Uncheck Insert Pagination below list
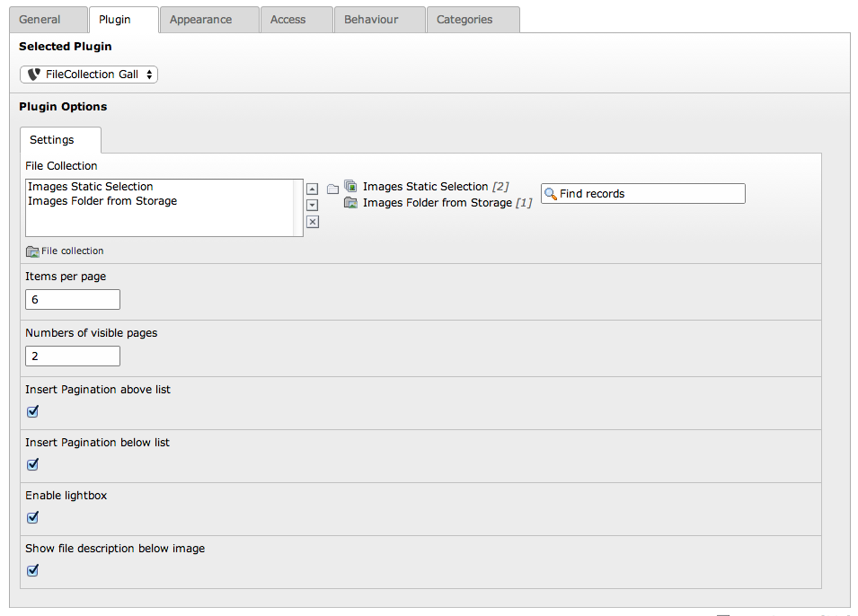This screenshot has height=616, width=858. pyautogui.click(x=33, y=465)
